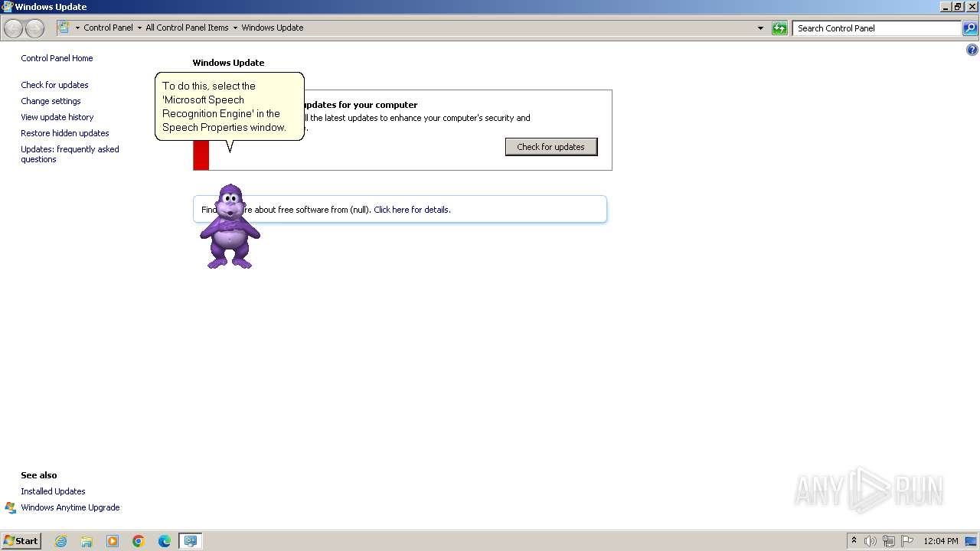The width and height of the screenshot is (980, 551).
Task: Follow the Click here for details link
Action: [x=412, y=210]
